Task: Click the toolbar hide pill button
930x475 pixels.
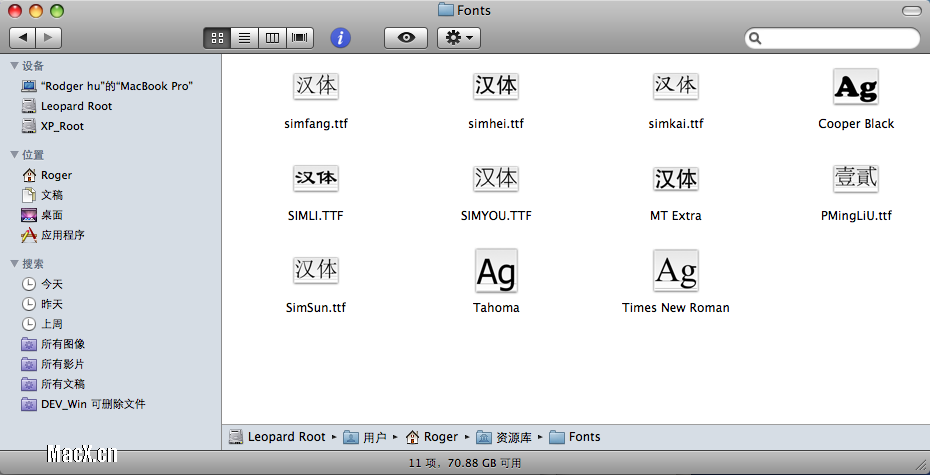Action: [912, 11]
